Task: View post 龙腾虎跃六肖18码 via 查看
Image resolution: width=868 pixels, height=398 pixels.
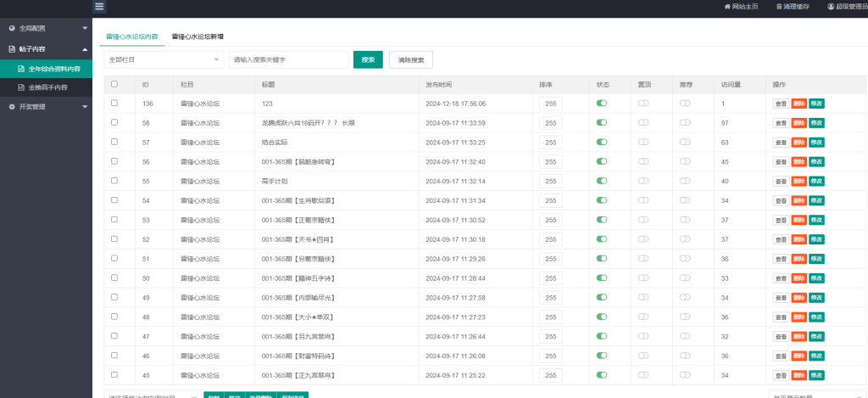Action: tap(781, 123)
